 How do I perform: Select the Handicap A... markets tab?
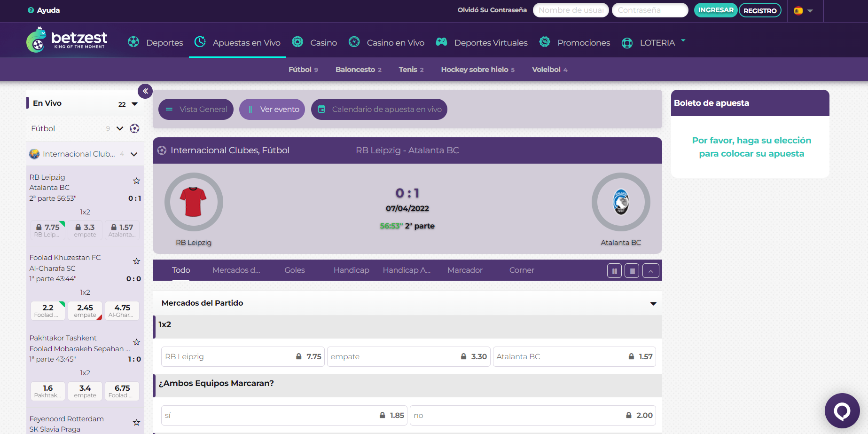407,270
